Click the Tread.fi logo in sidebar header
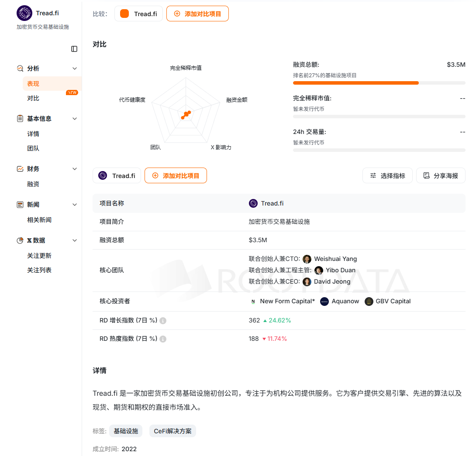The height and width of the screenshot is (456, 476). tap(24, 13)
